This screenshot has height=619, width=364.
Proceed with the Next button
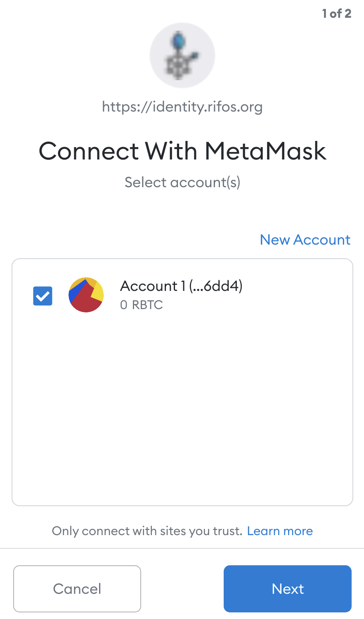[287, 588]
